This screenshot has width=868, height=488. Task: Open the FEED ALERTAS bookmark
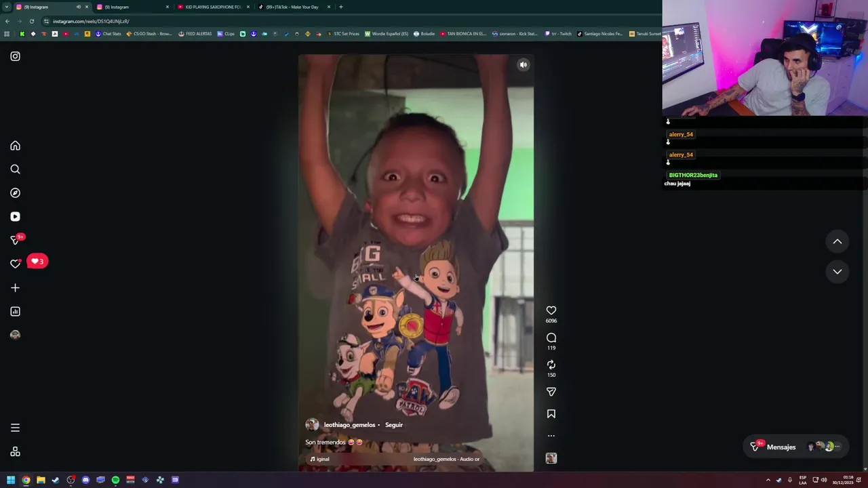[195, 34]
